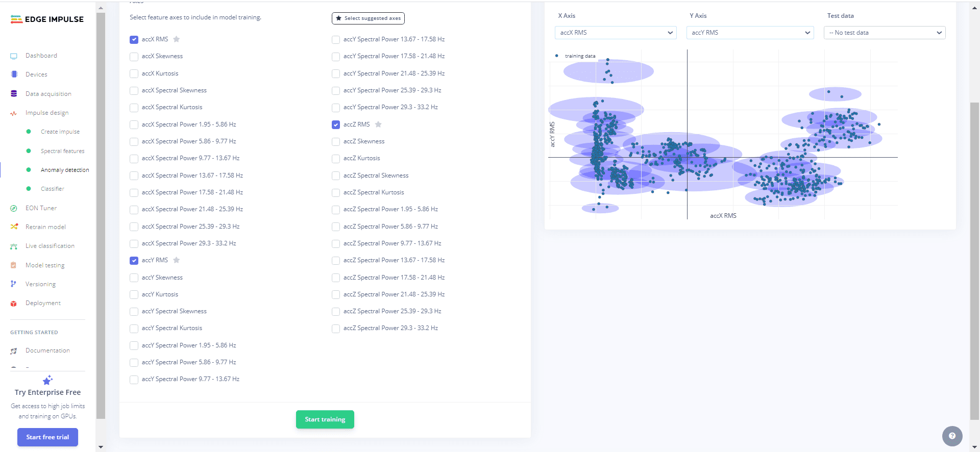Click the Start free trial button

click(47, 437)
